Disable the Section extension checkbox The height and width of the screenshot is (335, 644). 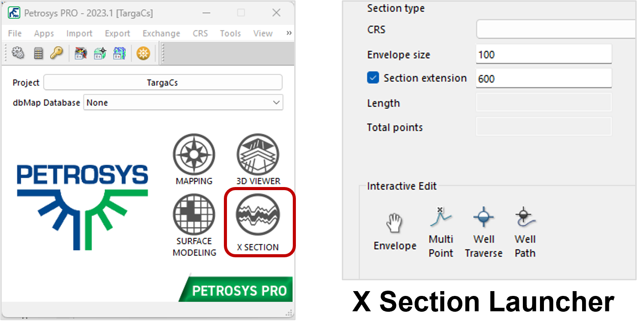coord(373,77)
